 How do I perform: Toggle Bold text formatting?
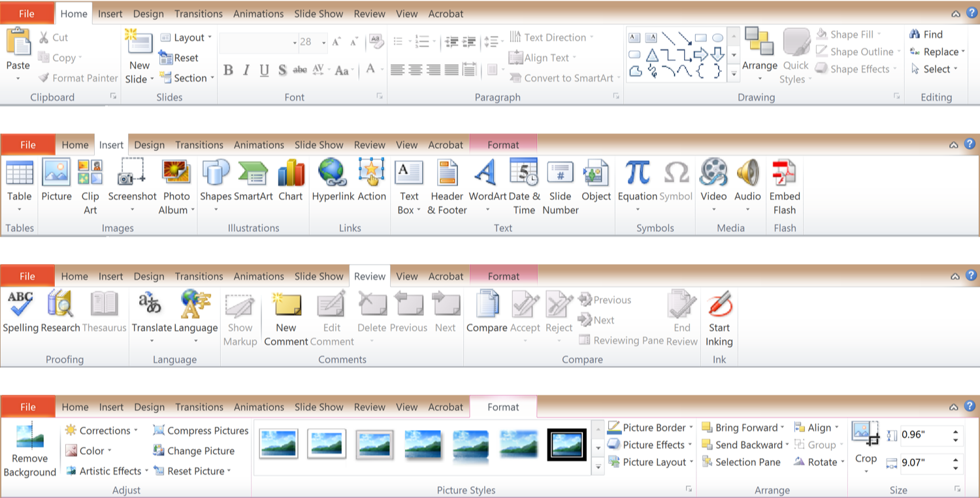click(228, 71)
